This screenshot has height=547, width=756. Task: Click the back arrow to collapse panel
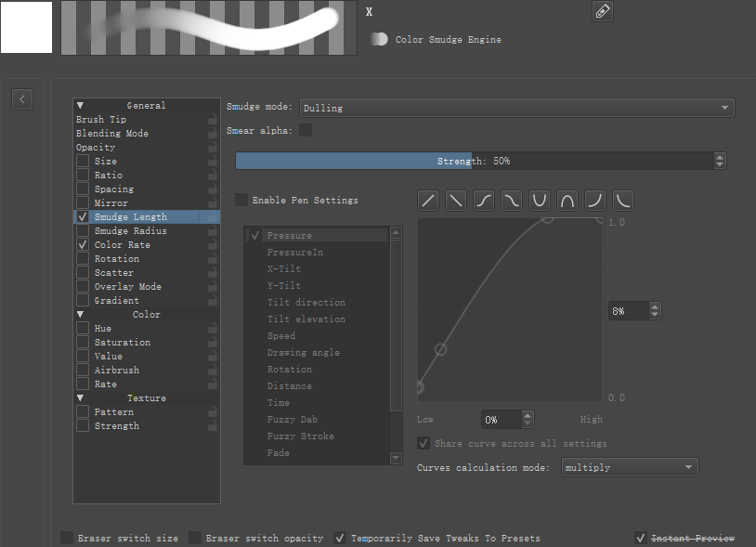coord(22,99)
